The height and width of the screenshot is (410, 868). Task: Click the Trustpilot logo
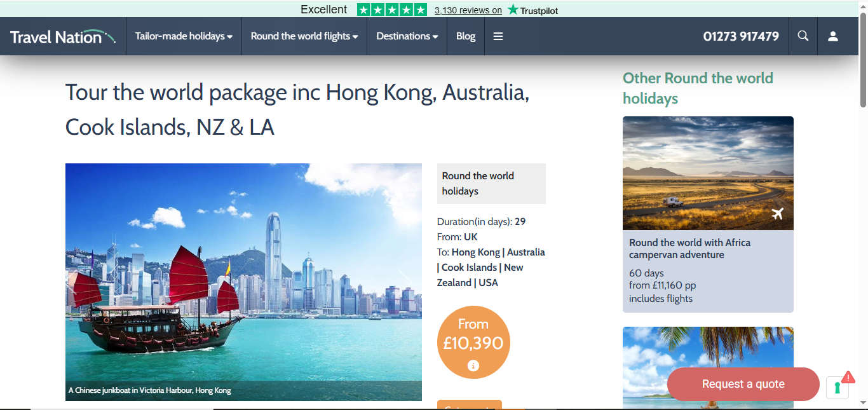click(x=532, y=10)
